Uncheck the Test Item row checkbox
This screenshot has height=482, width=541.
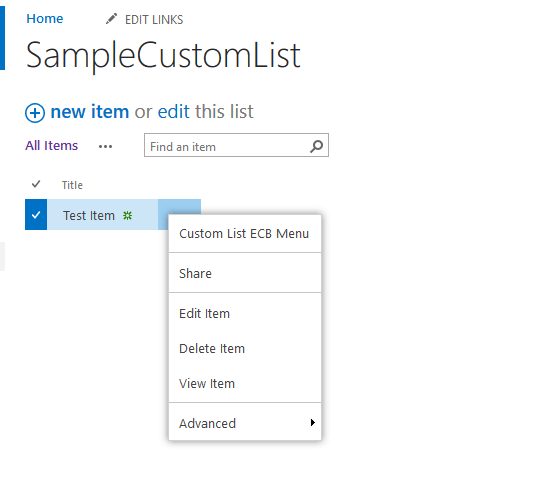click(36, 215)
